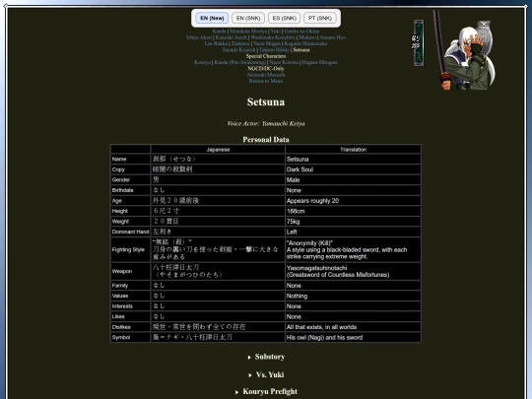532x399 pixels.
Task: Click 'All that exists, in all worlds' cell
Action: 354,327
